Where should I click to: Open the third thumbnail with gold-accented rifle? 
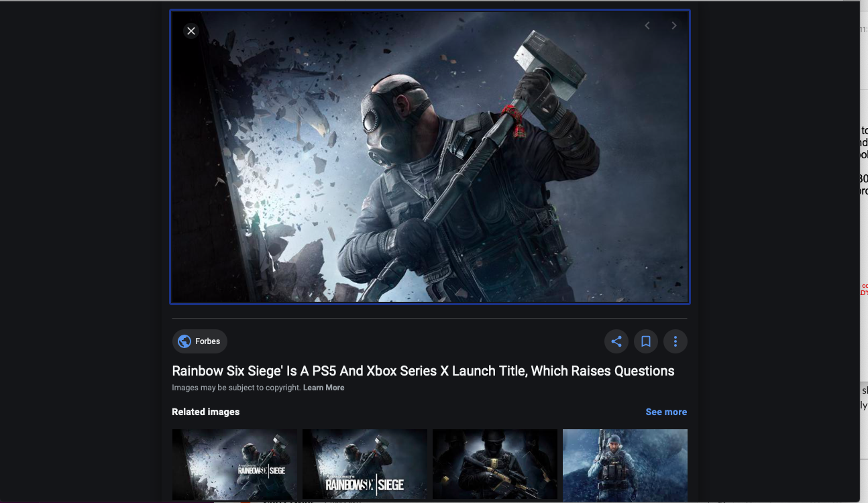click(494, 464)
